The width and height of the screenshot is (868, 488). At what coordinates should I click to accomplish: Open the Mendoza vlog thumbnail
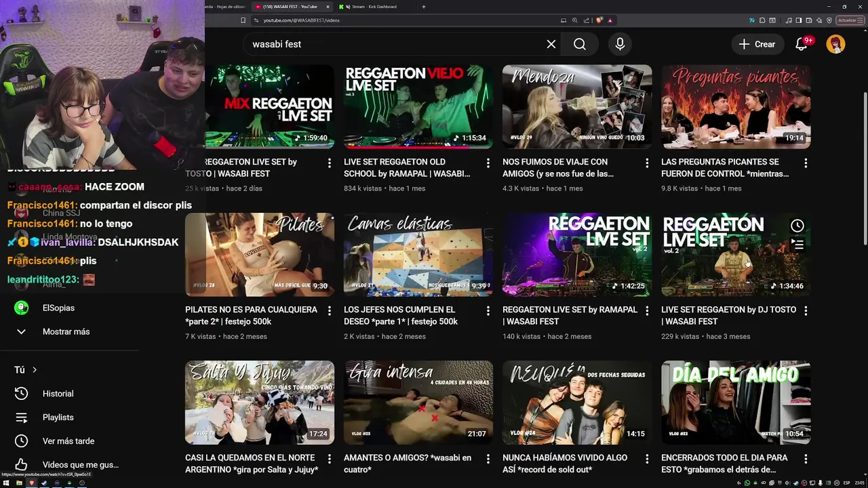(x=577, y=106)
